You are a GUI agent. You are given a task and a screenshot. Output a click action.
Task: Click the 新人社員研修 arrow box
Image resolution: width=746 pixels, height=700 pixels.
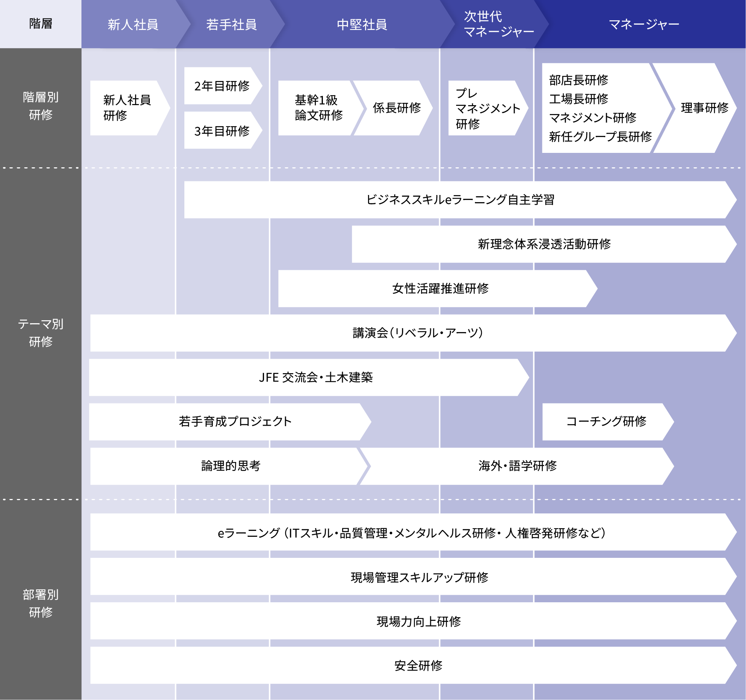coord(130,108)
